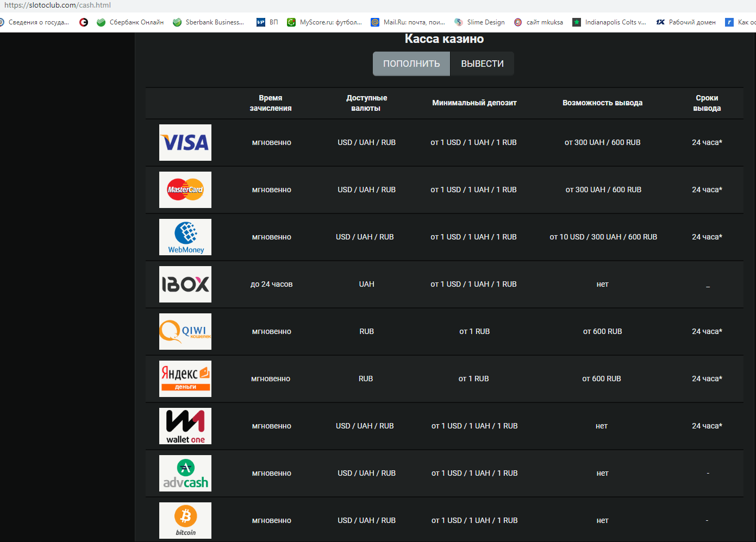Click 'от 600 RUB' in QIWI row
756x542 pixels.
pos(602,331)
